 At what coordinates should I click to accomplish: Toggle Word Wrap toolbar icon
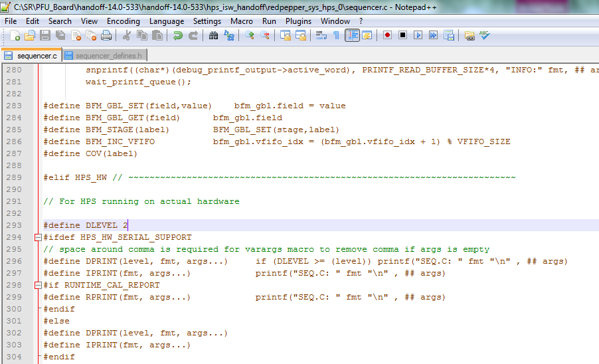point(321,35)
